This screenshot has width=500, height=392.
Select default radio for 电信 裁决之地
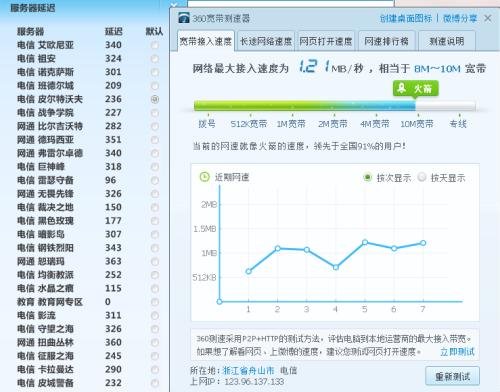point(155,207)
